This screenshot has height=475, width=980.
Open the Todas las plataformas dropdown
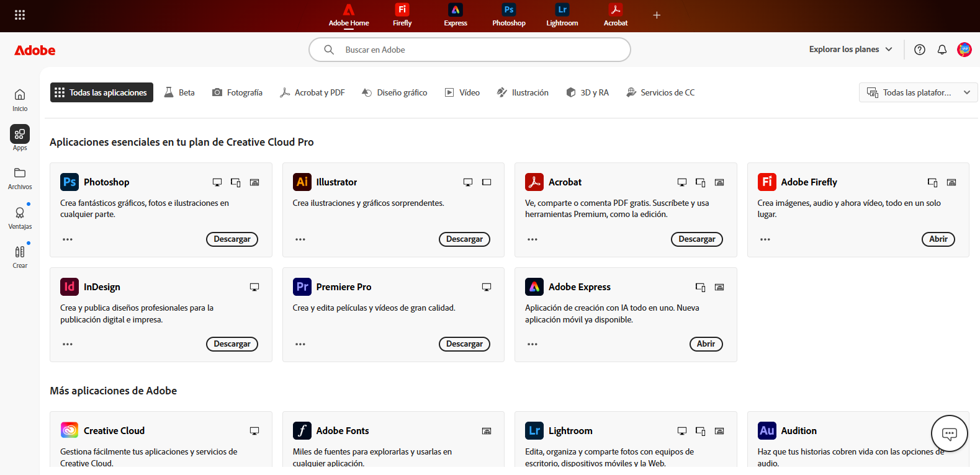coord(918,92)
